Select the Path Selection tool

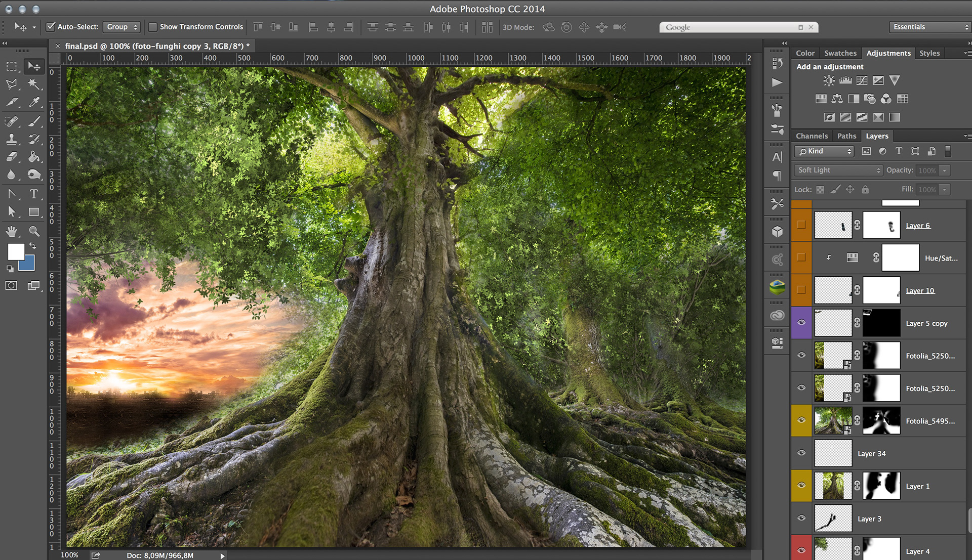click(x=12, y=212)
